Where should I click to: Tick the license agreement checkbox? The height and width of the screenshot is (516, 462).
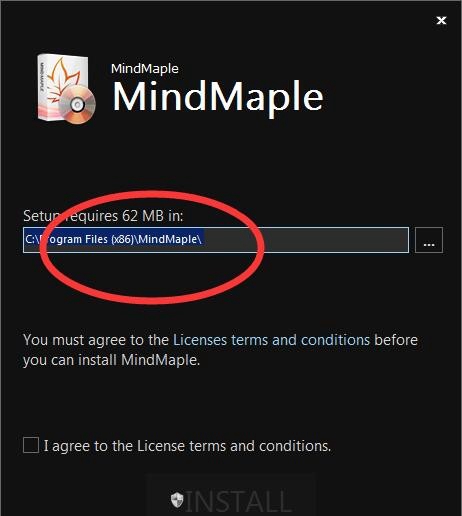point(31,445)
